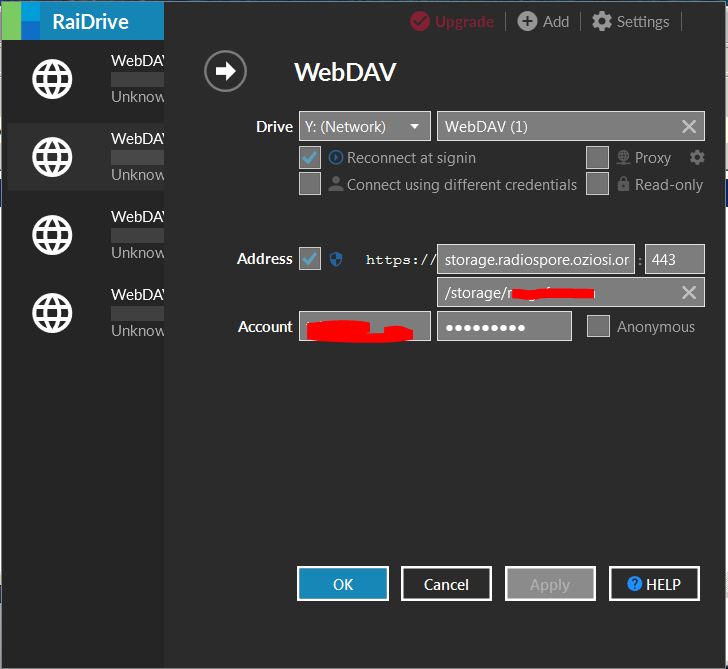Viewport: 728px width, 669px height.
Task: Click the Add label in the top bar
Action: [556, 22]
